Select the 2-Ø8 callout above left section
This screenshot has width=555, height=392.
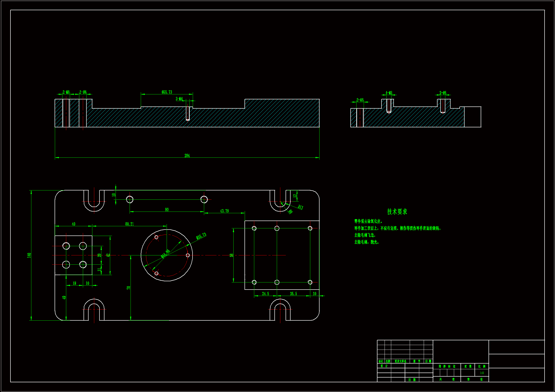(x=83, y=92)
